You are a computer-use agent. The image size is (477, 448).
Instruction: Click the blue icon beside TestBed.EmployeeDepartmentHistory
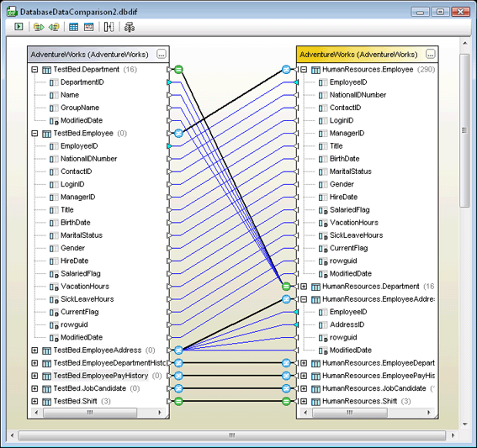click(178, 363)
